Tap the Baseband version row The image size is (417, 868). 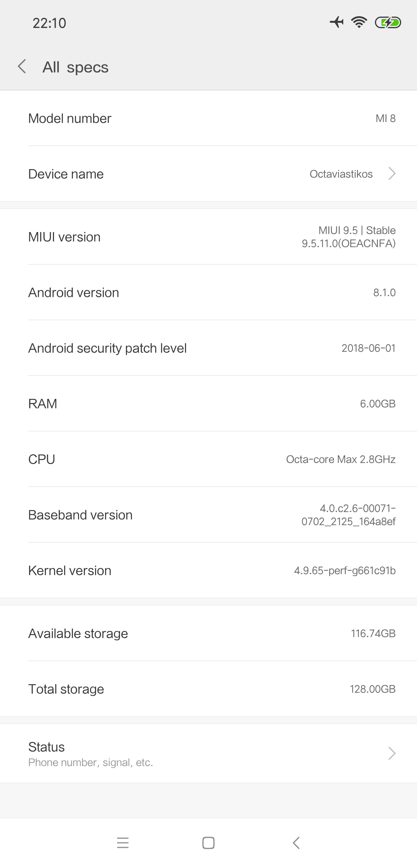(x=208, y=515)
